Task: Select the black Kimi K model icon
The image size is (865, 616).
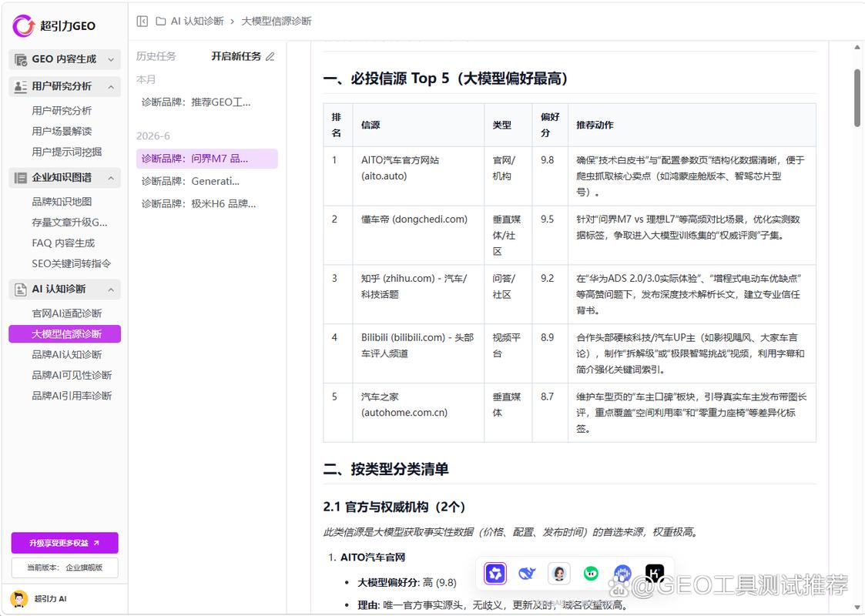Action: [x=654, y=574]
